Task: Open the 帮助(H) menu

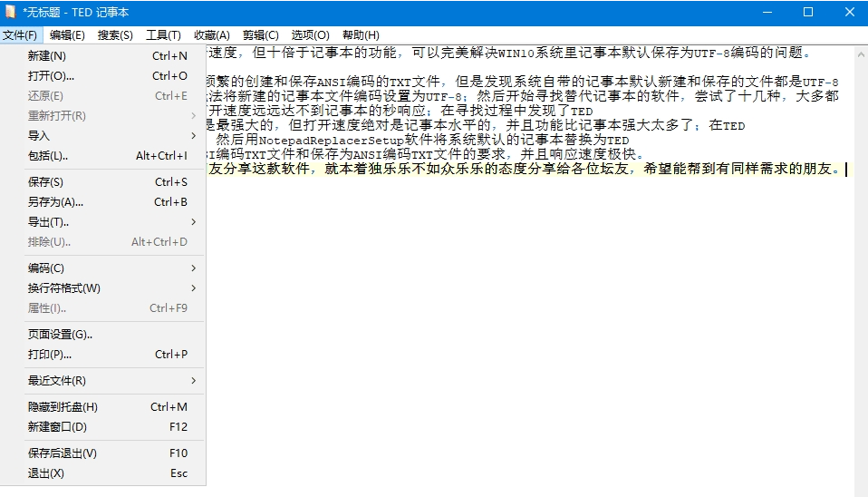Action: (x=361, y=35)
